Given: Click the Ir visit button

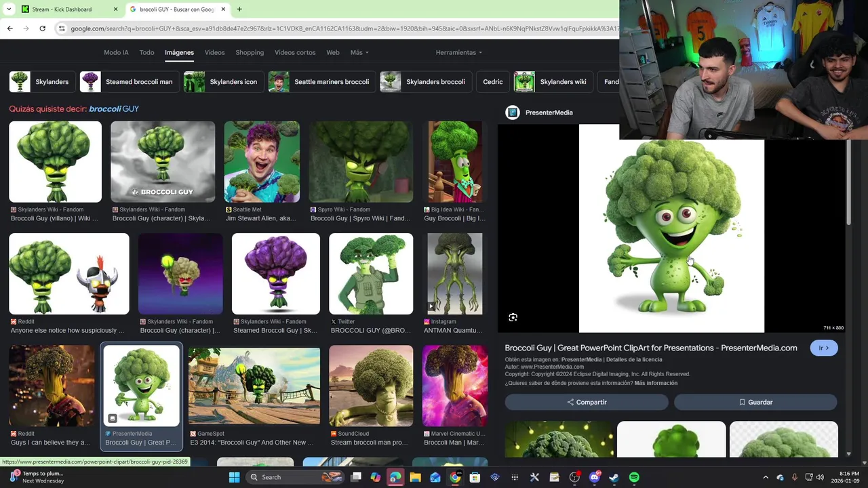Looking at the screenshot, I should pyautogui.click(x=823, y=348).
